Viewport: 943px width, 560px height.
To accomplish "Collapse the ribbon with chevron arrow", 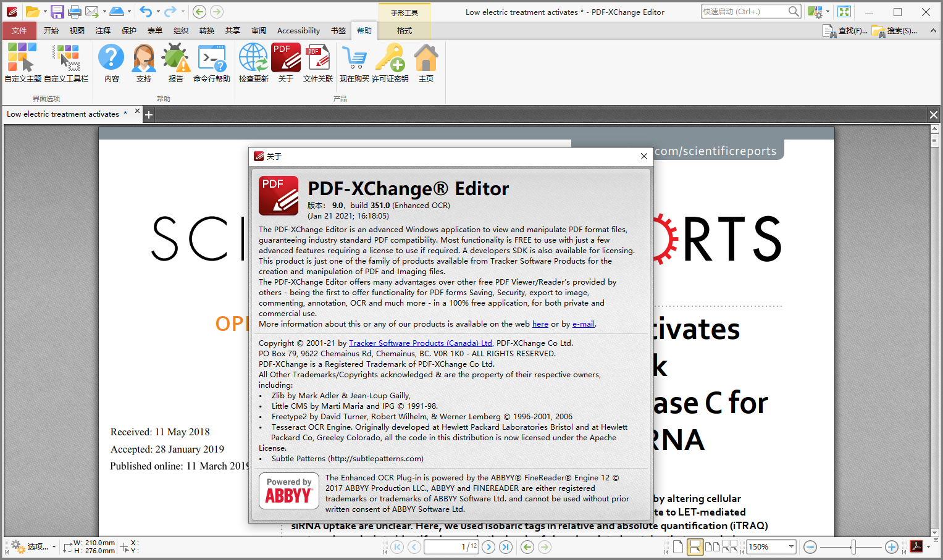I will pos(933,30).
